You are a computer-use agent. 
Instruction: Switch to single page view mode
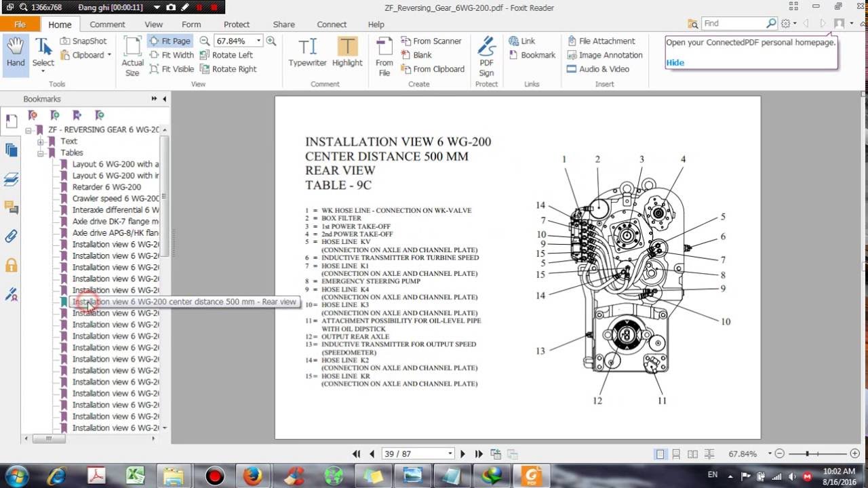tap(660, 454)
